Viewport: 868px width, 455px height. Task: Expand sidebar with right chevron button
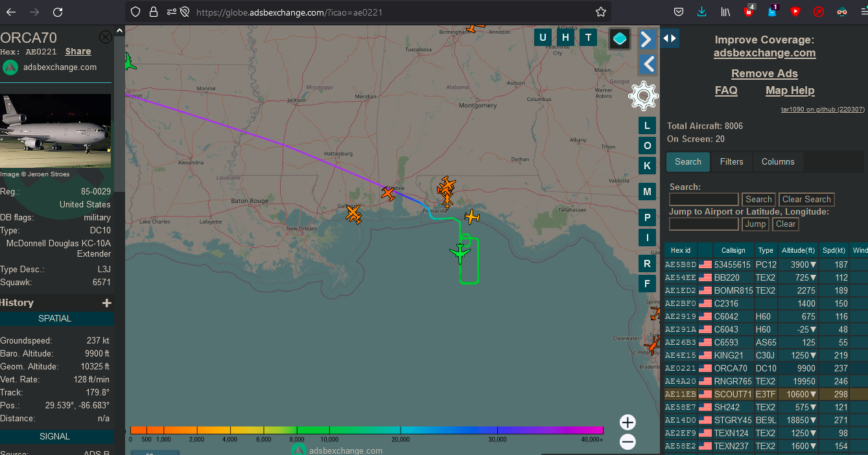(x=646, y=40)
